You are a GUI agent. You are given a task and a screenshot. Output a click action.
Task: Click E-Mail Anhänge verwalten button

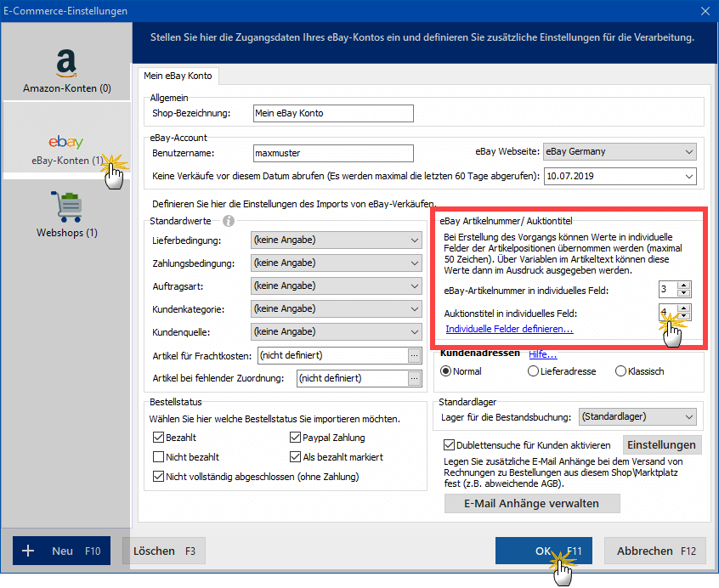click(532, 503)
